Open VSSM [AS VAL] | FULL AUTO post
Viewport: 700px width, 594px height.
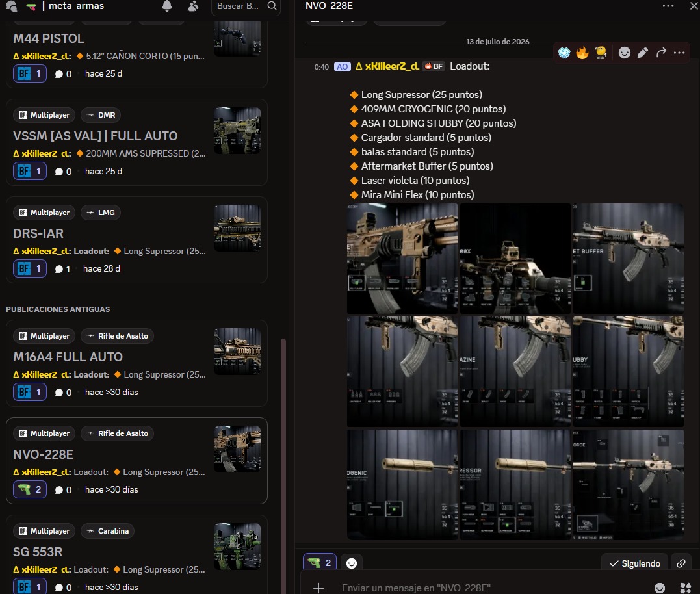pos(96,136)
